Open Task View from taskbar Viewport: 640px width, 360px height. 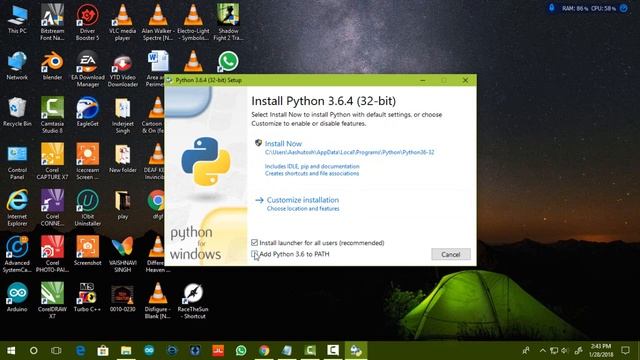(56, 351)
